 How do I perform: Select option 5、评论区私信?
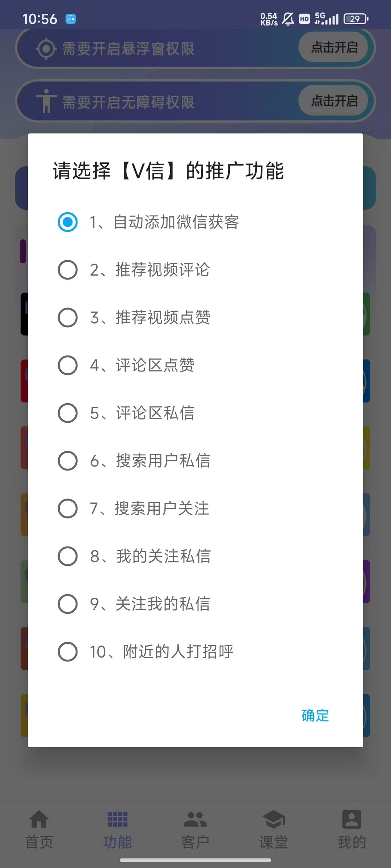pyautogui.click(x=68, y=413)
